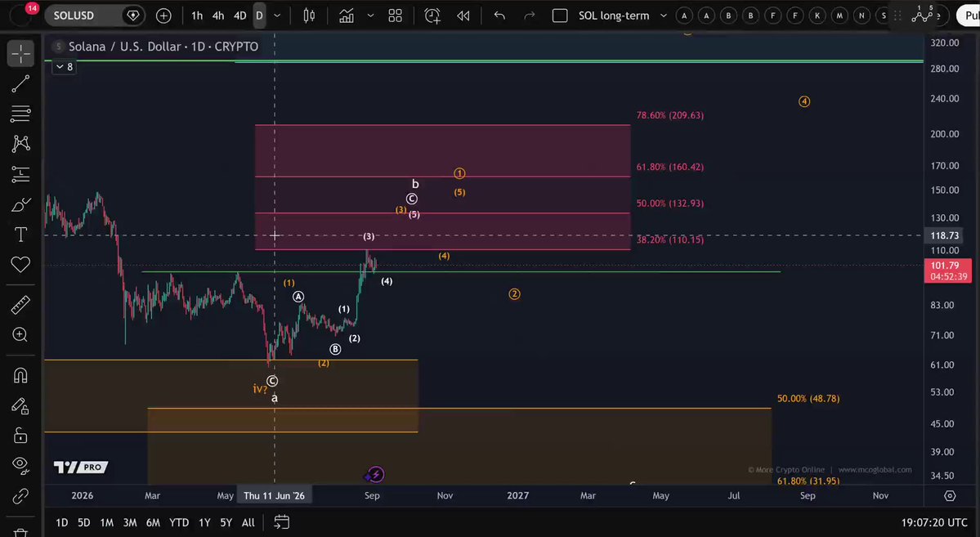Select the text annotation tool
980x537 pixels.
tap(20, 235)
